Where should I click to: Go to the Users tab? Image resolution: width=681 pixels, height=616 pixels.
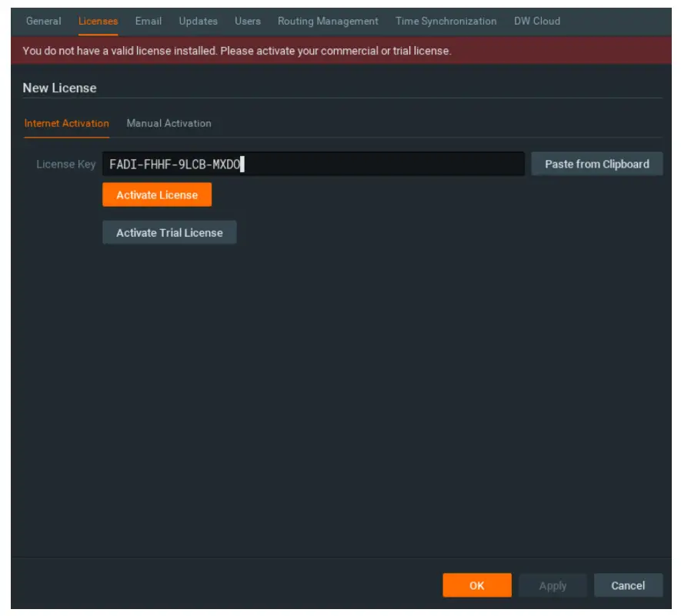pos(248,21)
